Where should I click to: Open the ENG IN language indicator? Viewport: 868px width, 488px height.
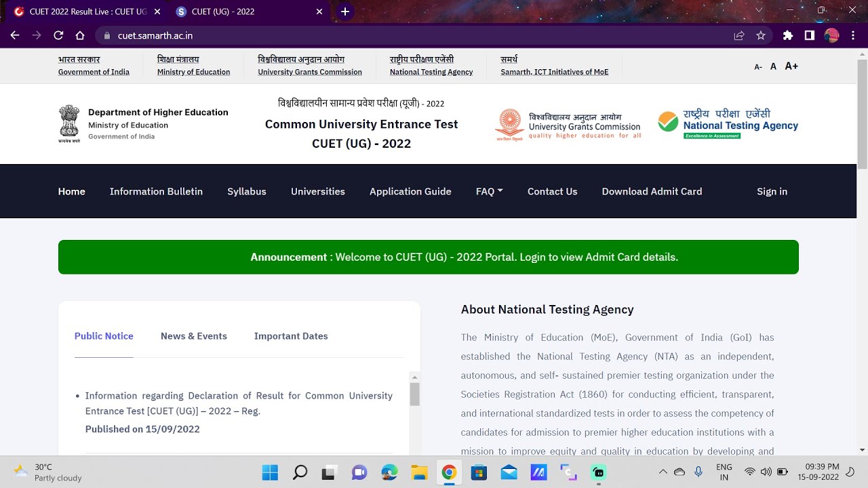tap(724, 472)
